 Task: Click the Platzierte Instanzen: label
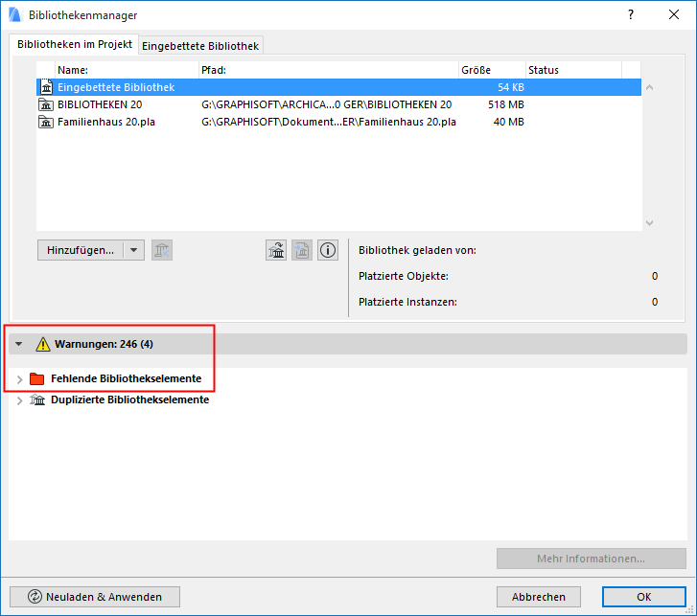click(x=407, y=302)
